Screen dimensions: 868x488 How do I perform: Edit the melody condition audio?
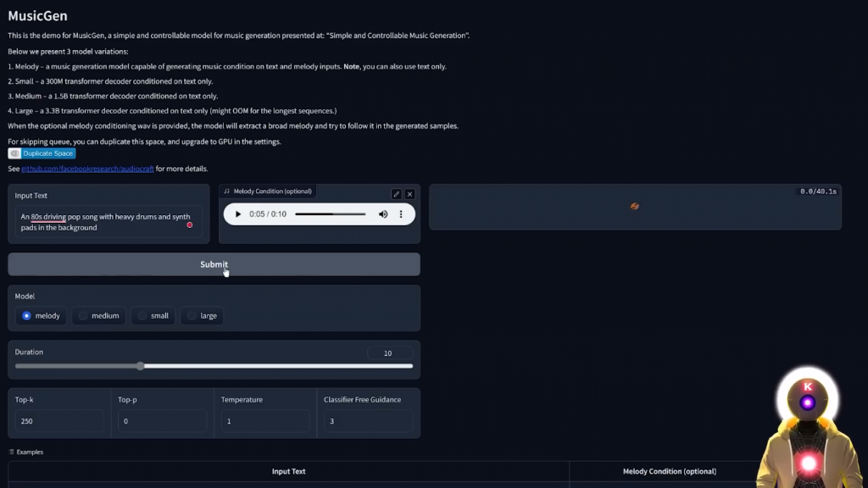tap(396, 194)
